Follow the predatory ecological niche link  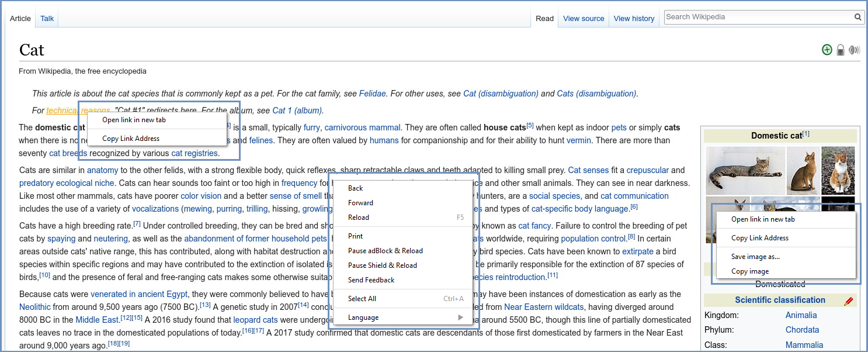pyautogui.click(x=67, y=183)
